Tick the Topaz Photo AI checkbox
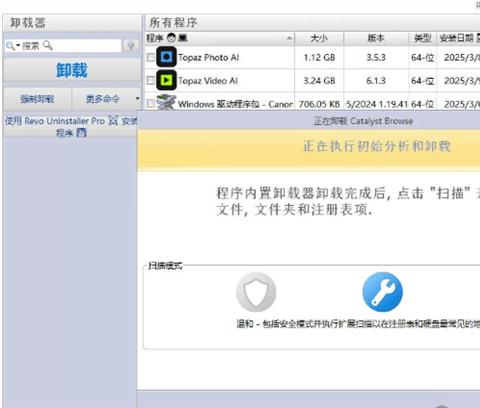The height and width of the screenshot is (408, 480). point(151,57)
